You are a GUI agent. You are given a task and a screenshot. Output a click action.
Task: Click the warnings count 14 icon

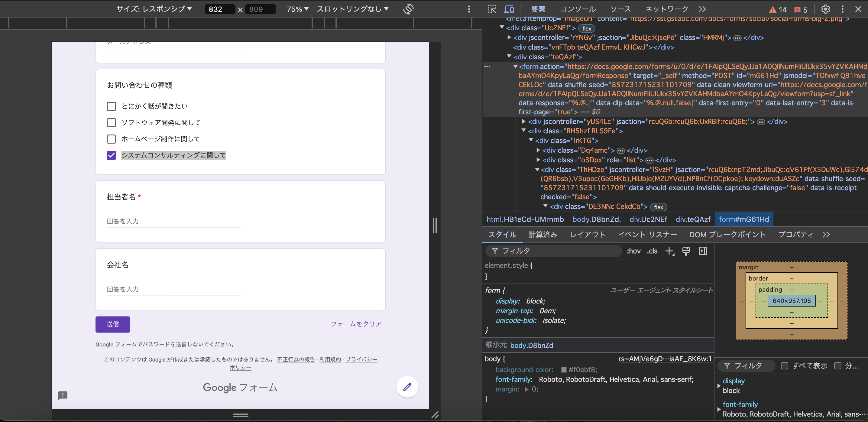pyautogui.click(x=778, y=9)
